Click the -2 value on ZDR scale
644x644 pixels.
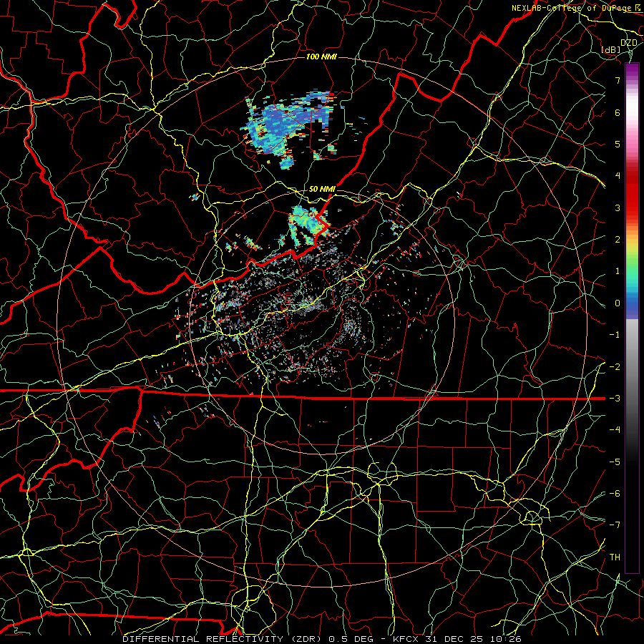[x=615, y=367]
